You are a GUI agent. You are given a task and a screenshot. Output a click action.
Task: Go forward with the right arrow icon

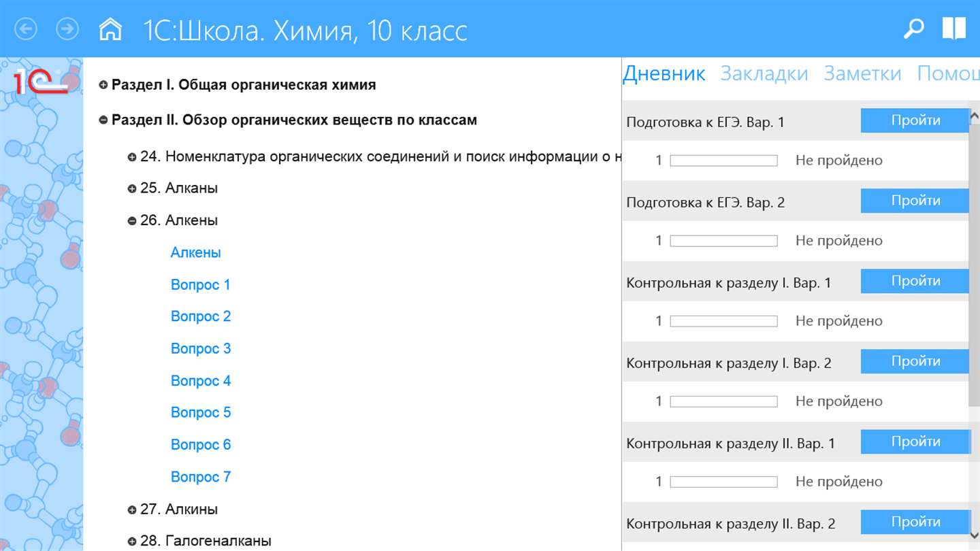pyautogui.click(x=67, y=29)
